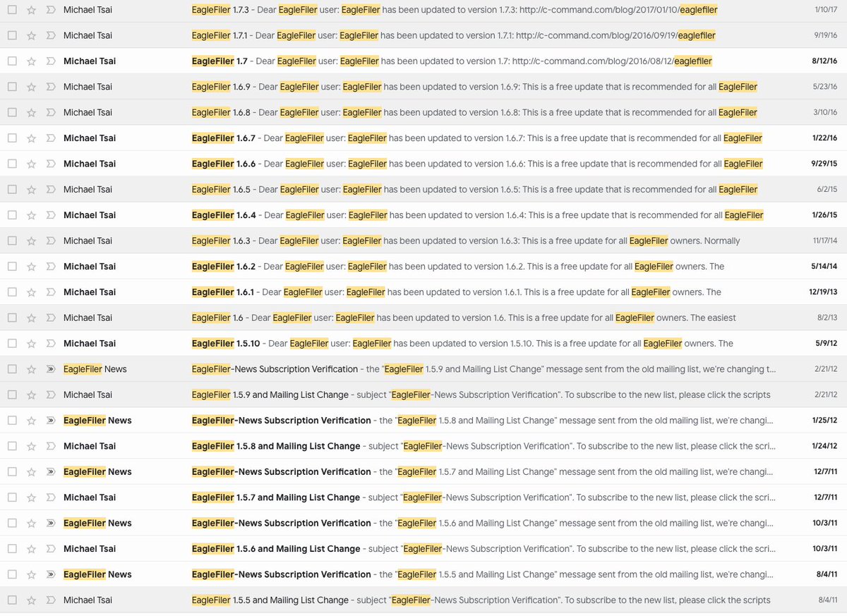Toggle importance marker on EagleFiler 1.7.3 email

pyautogui.click(x=50, y=10)
